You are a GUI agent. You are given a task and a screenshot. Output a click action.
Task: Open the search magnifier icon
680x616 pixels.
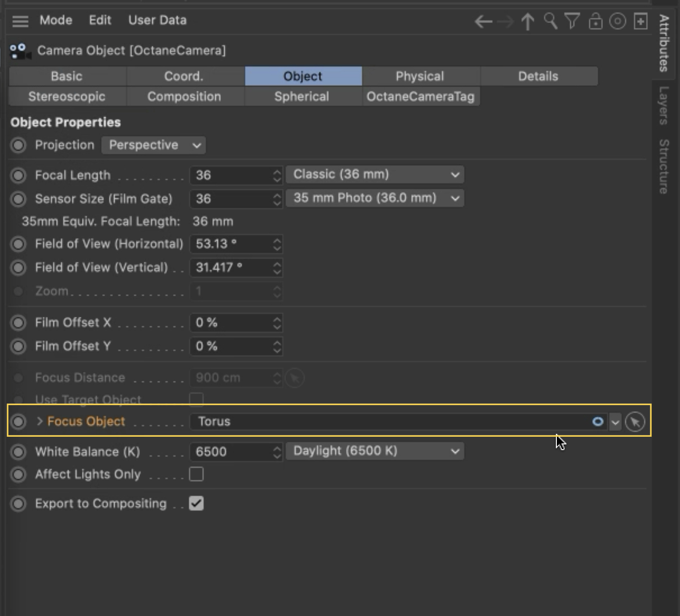pos(550,21)
